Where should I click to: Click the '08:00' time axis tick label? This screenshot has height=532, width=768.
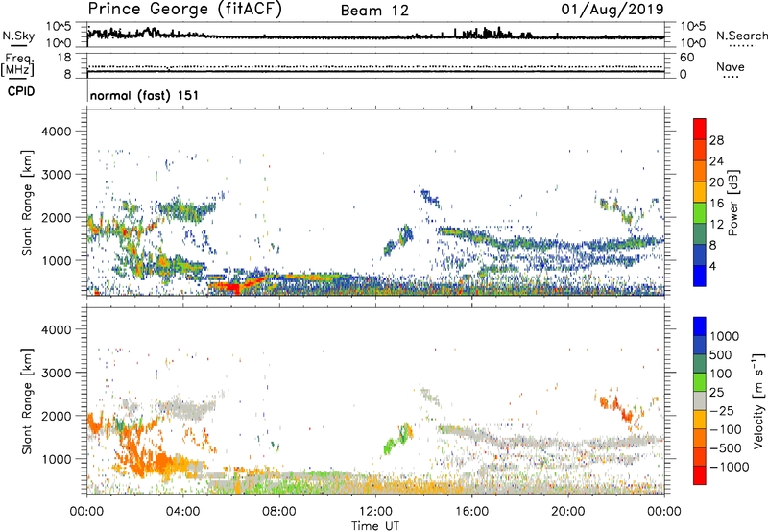coord(279,512)
